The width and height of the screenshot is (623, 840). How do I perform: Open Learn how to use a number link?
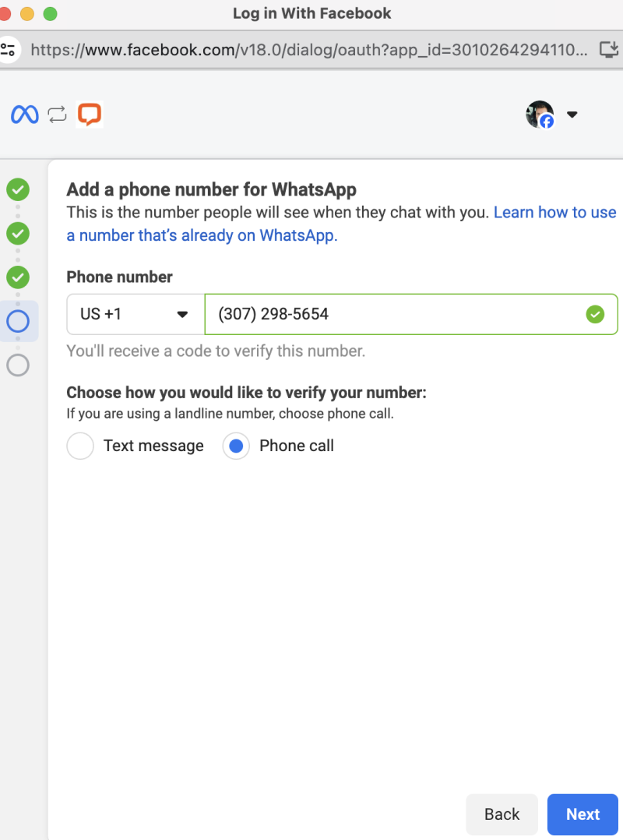pos(341,224)
